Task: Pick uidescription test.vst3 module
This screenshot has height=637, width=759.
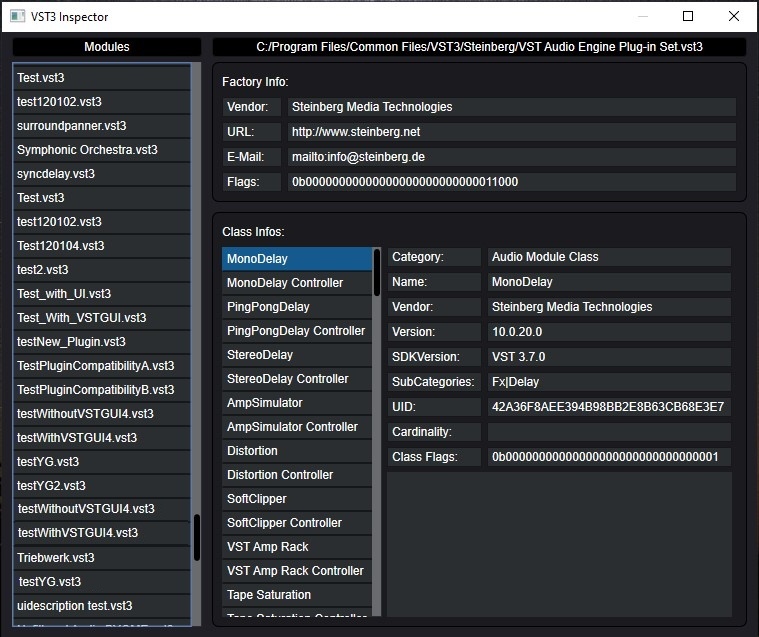Action: pos(102,606)
